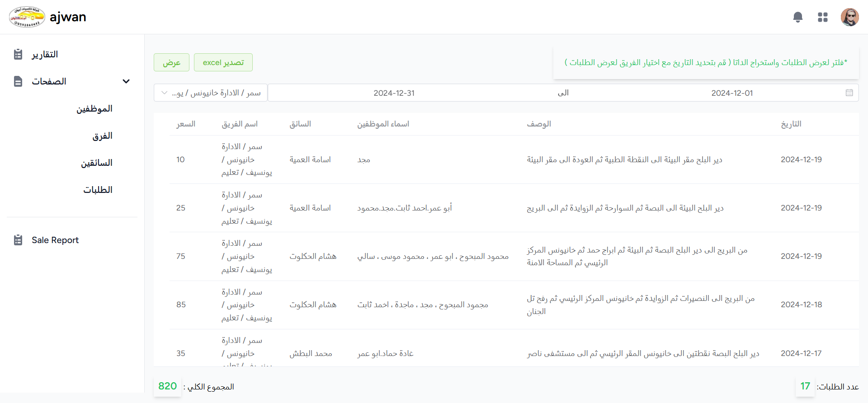Open the calendar icon in date field
The image size is (868, 403).
[849, 93]
